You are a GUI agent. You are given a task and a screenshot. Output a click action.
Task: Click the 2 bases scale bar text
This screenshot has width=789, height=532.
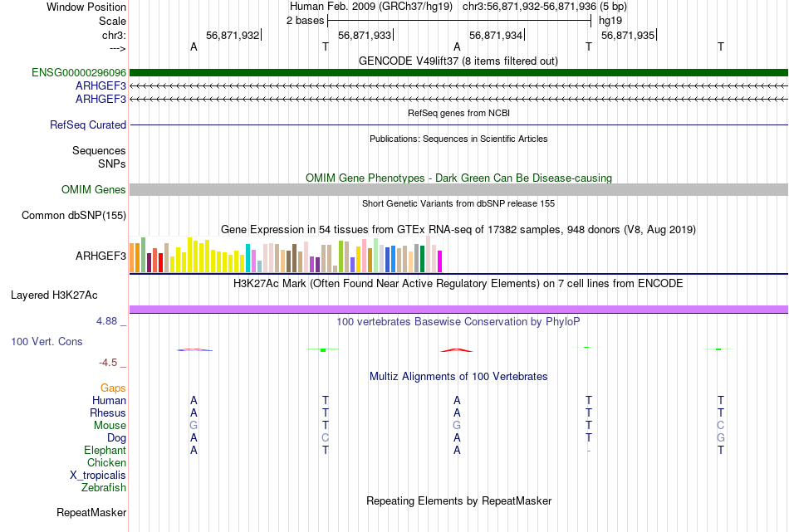(306, 21)
